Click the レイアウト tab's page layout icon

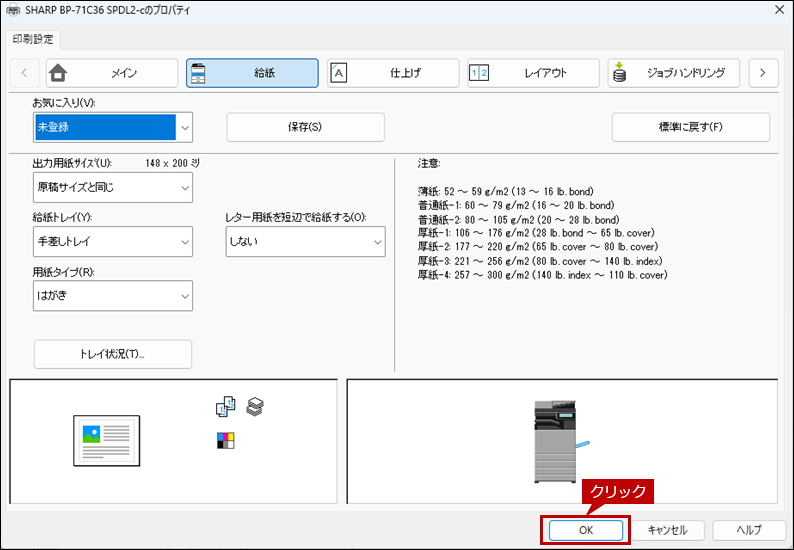pyautogui.click(x=479, y=73)
